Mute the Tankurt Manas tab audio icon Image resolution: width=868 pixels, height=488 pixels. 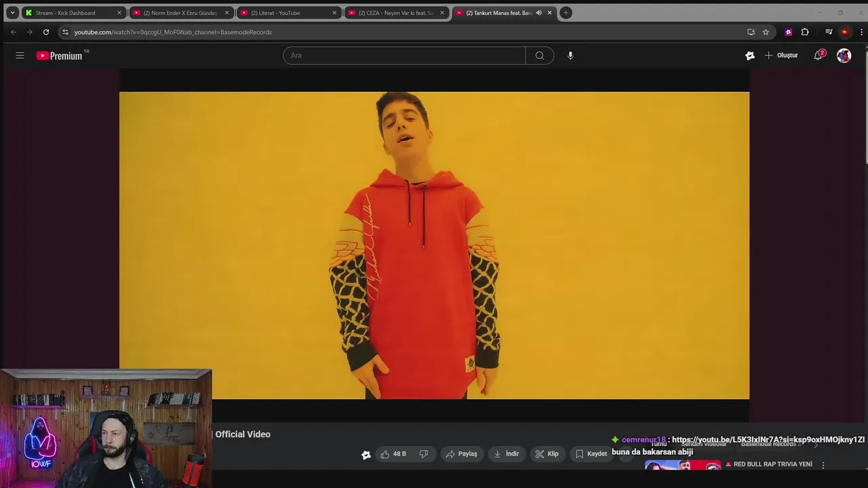point(539,13)
